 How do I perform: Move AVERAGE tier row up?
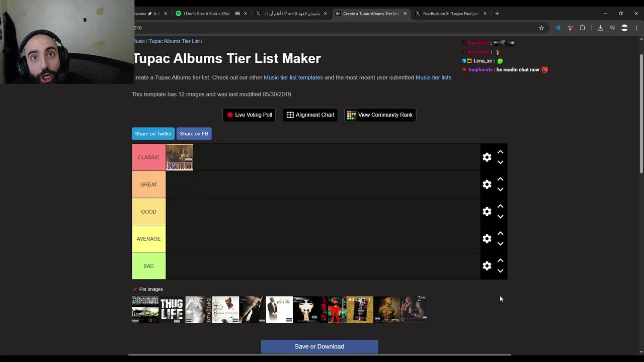pyautogui.click(x=500, y=233)
